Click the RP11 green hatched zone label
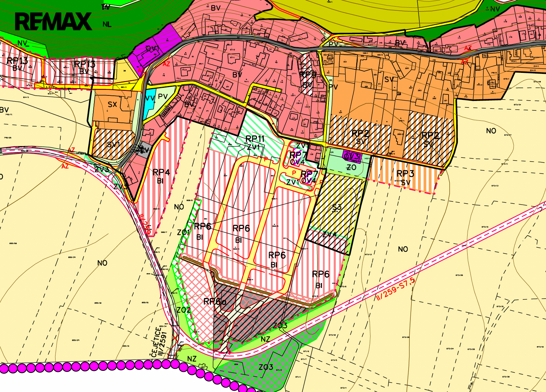546x392 pixels. point(255,139)
